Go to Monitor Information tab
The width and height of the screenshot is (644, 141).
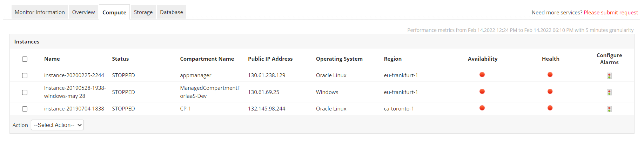40,12
